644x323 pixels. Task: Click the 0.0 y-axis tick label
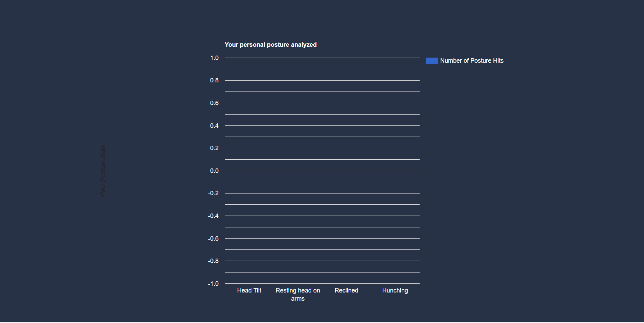[x=214, y=171]
